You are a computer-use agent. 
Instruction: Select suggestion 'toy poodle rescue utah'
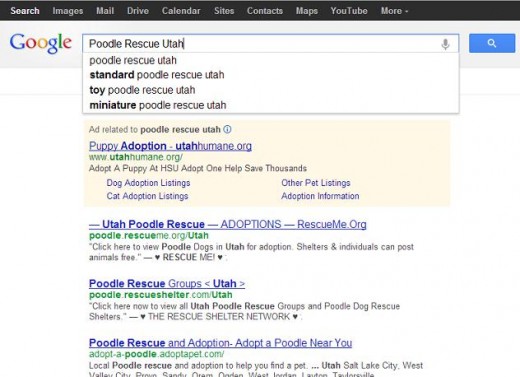point(271,90)
